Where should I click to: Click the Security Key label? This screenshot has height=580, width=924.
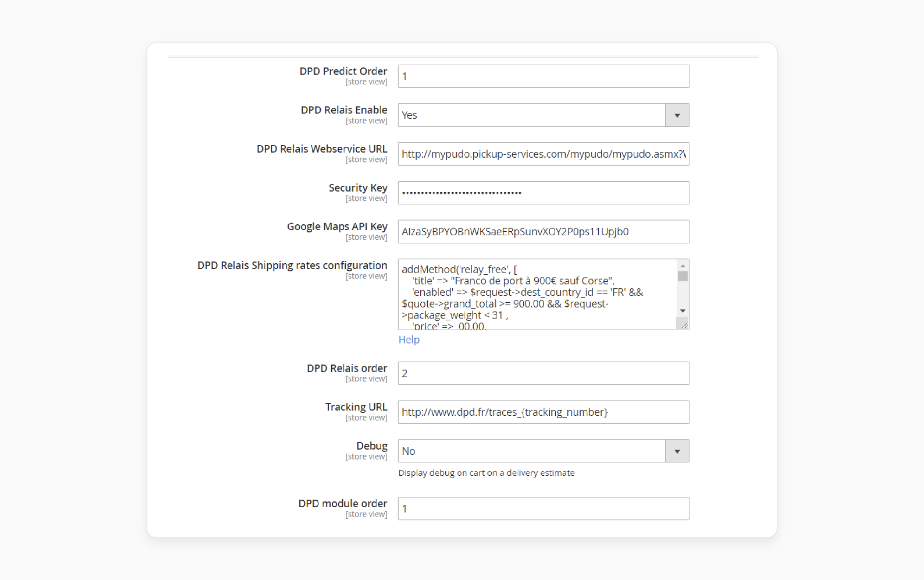click(358, 188)
